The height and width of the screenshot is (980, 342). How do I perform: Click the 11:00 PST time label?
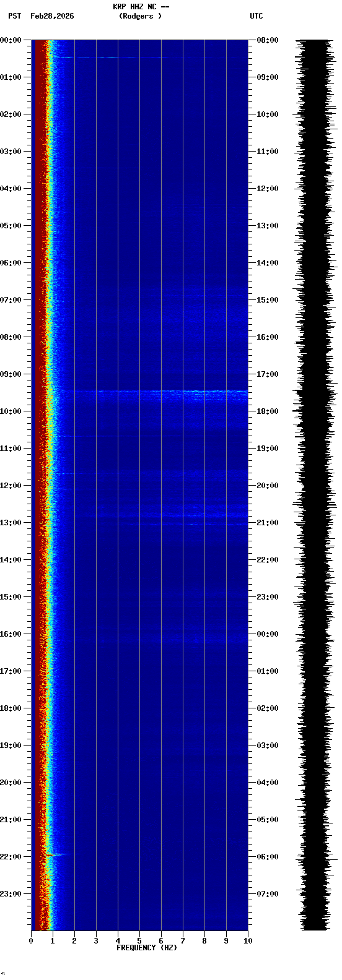tap(11, 449)
